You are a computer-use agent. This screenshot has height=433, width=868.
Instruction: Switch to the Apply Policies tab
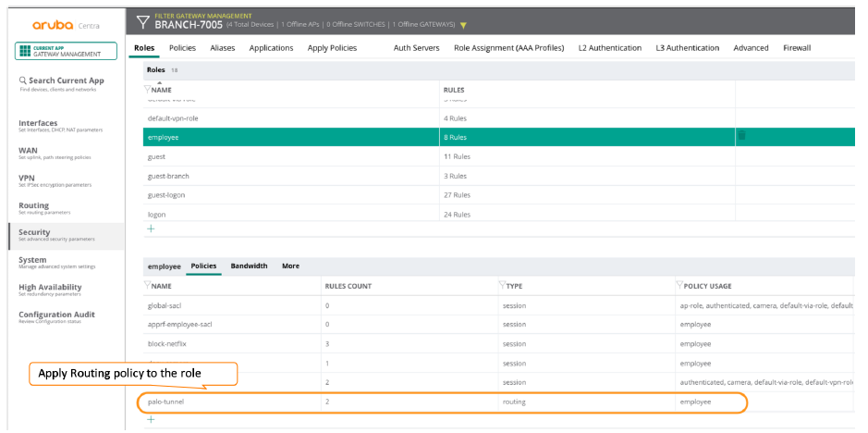(332, 48)
